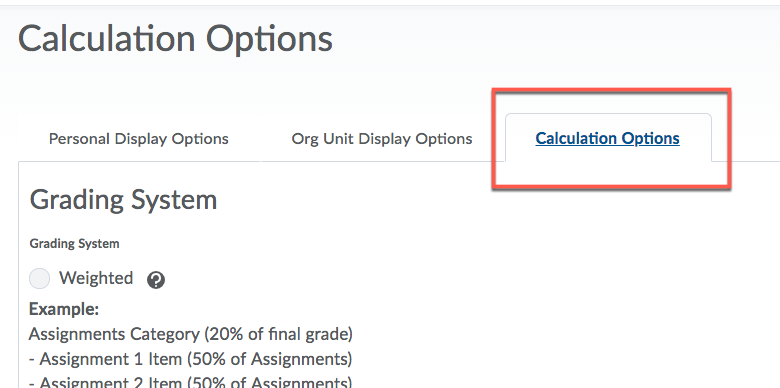View personal display settings tab
The image size is (780, 388).
point(139,138)
